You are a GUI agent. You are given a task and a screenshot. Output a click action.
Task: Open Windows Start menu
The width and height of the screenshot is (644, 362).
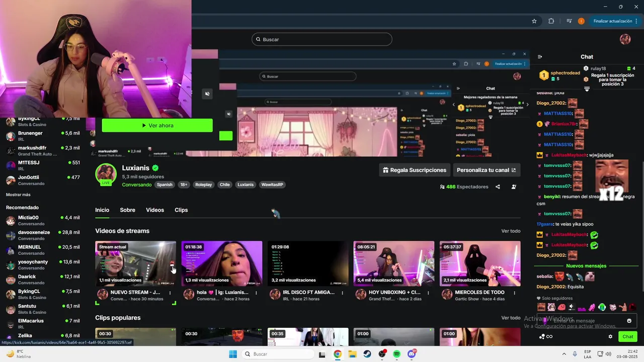pos(232,354)
